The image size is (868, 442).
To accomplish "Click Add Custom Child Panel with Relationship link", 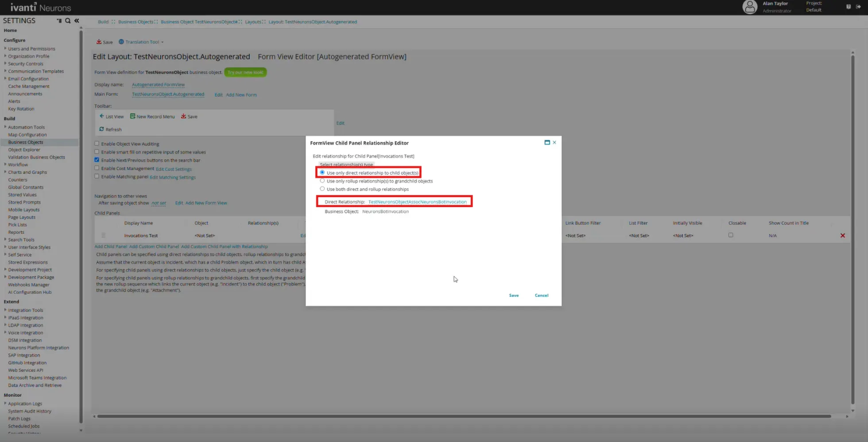I will pos(224,246).
